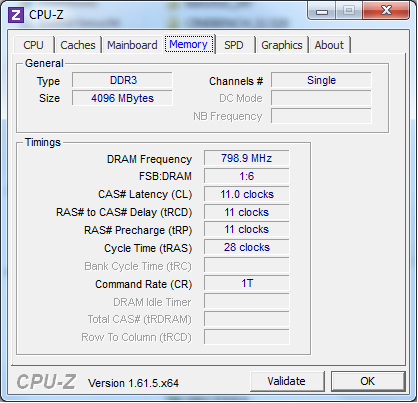Click the empty Row To Column field

click(x=247, y=337)
